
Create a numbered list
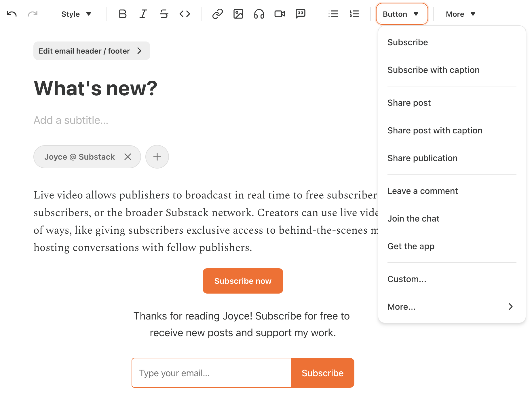(354, 14)
